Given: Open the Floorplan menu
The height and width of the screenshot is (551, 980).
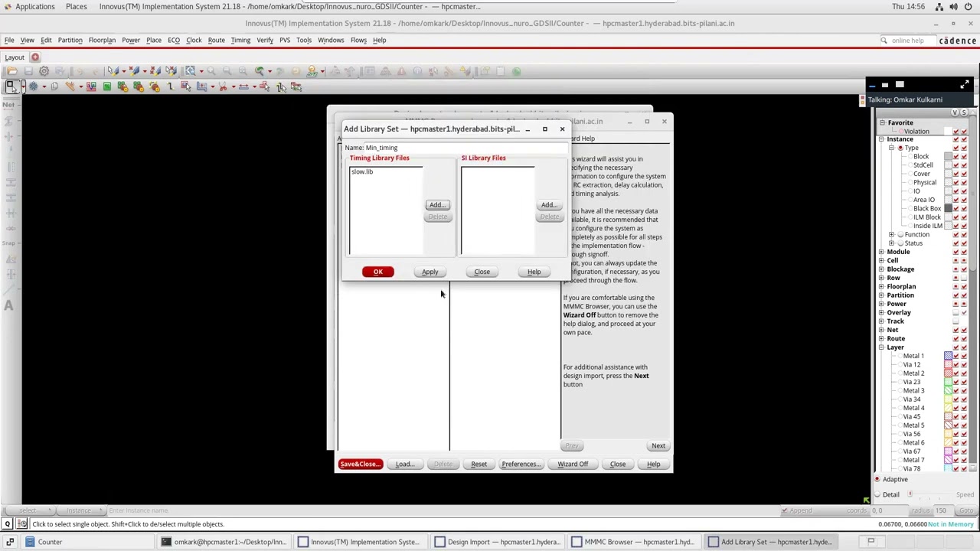Looking at the screenshot, I should [x=102, y=40].
